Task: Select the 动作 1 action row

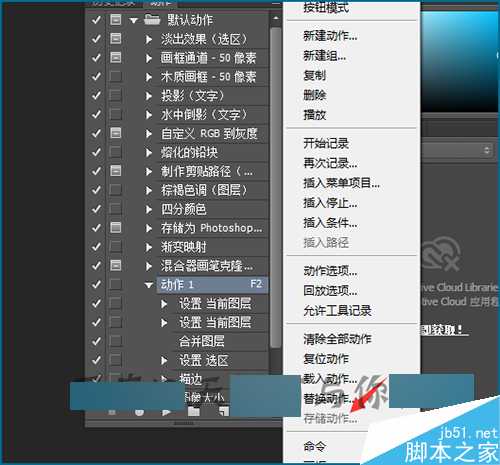Action: (x=212, y=285)
